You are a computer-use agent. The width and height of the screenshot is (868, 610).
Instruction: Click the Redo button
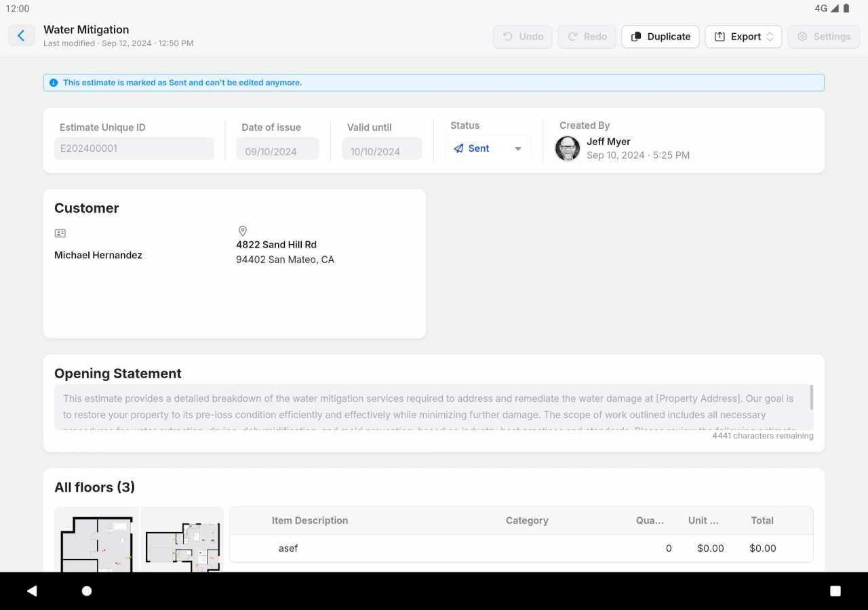pyautogui.click(x=587, y=37)
